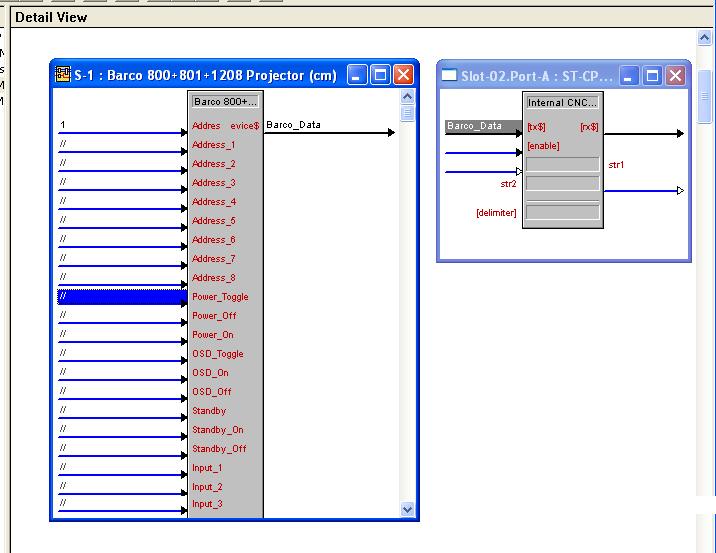The height and width of the screenshot is (553, 716).
Task: Close the Slot-02.Port-A window
Action: (x=675, y=76)
